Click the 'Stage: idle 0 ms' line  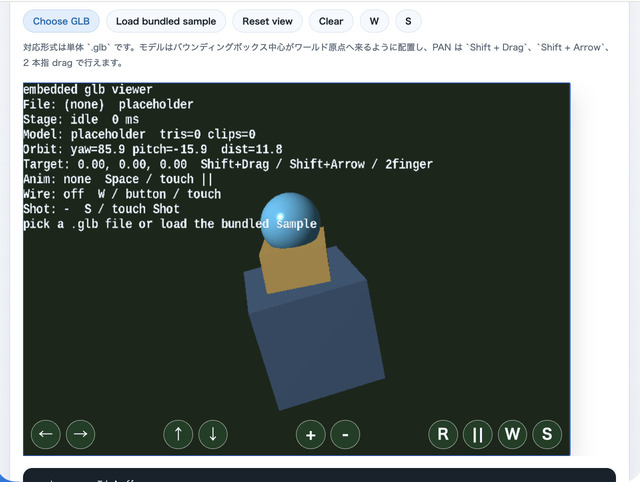click(81, 120)
